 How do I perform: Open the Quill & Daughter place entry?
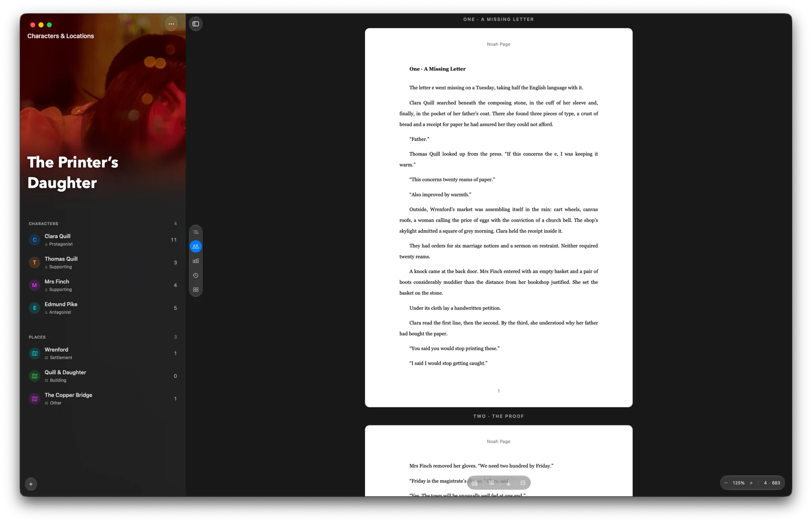[103, 376]
